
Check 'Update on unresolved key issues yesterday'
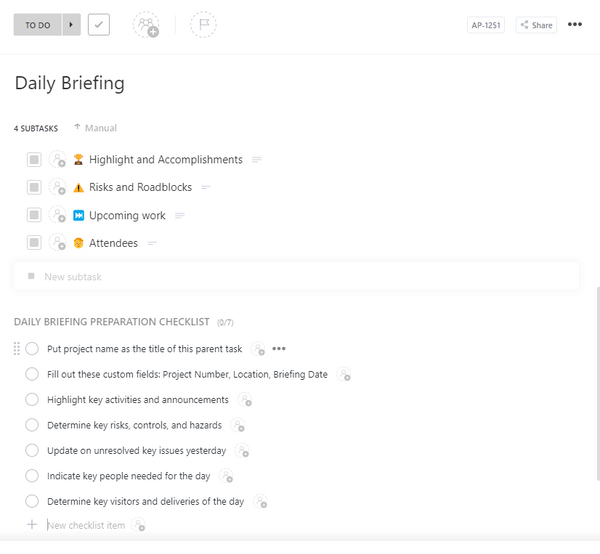click(x=32, y=451)
